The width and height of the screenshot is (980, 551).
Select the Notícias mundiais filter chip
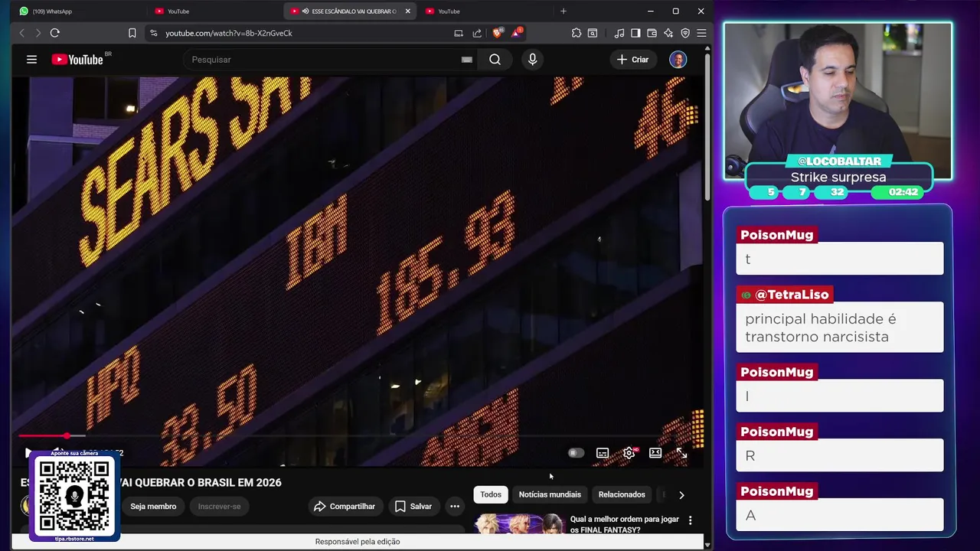pos(550,494)
